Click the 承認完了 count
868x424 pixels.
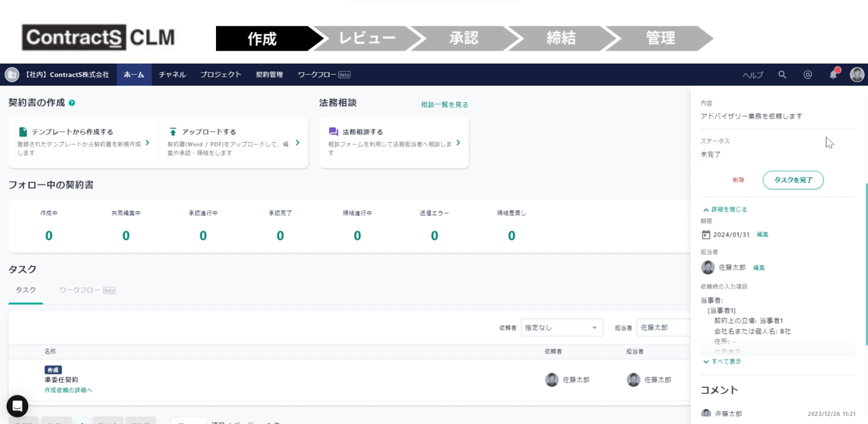pyautogui.click(x=281, y=235)
